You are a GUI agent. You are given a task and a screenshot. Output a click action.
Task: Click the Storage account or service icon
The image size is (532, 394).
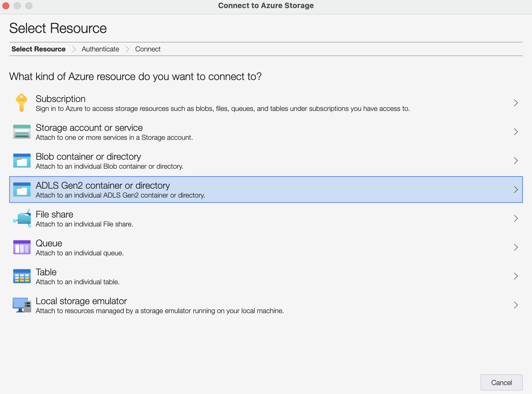pyautogui.click(x=22, y=131)
